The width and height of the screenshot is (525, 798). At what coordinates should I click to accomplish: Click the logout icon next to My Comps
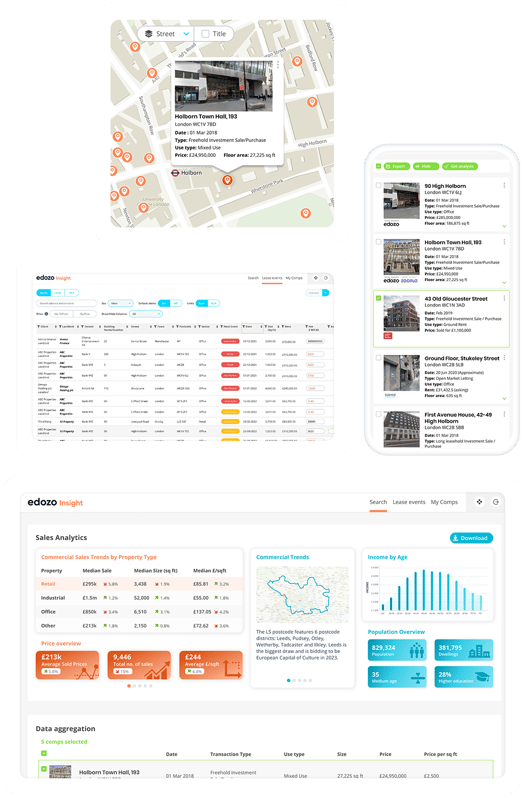(495, 502)
